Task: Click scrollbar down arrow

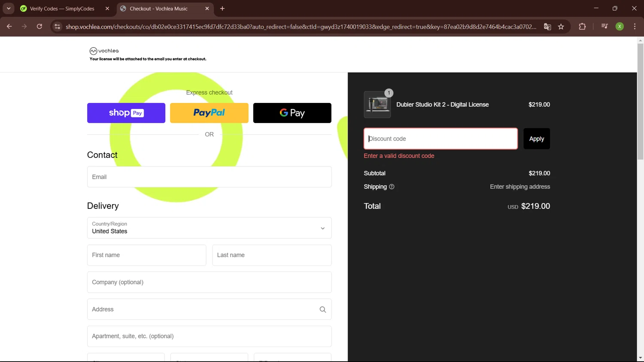Action: pyautogui.click(x=640, y=358)
